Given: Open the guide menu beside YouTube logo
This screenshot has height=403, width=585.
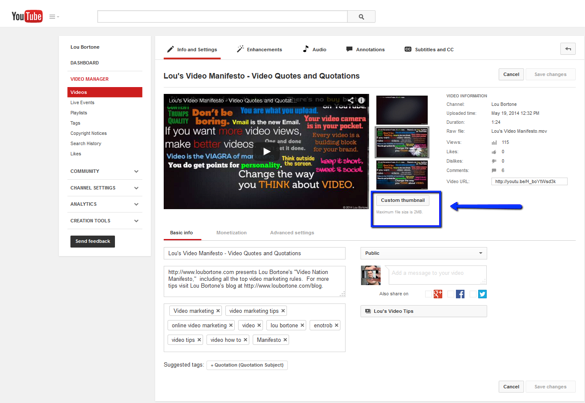Looking at the screenshot, I should (54, 17).
